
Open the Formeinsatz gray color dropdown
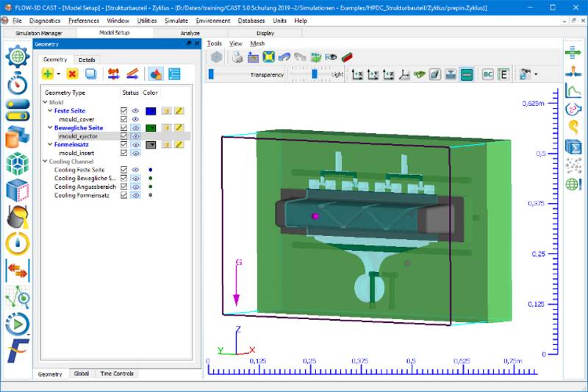[151, 145]
